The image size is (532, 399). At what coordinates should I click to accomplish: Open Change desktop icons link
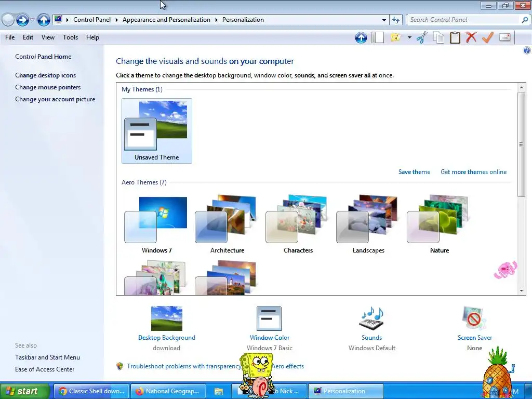point(46,75)
